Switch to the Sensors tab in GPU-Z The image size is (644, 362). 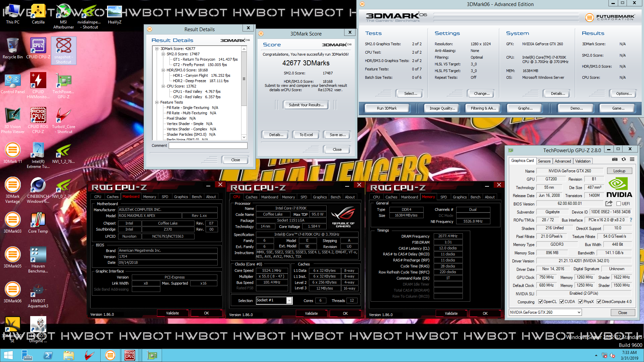pos(544,161)
